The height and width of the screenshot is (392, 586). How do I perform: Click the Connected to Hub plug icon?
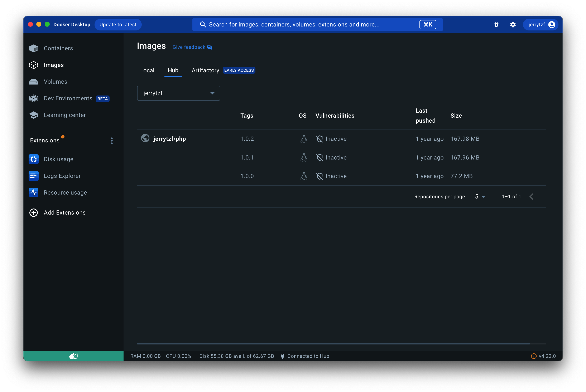click(283, 356)
